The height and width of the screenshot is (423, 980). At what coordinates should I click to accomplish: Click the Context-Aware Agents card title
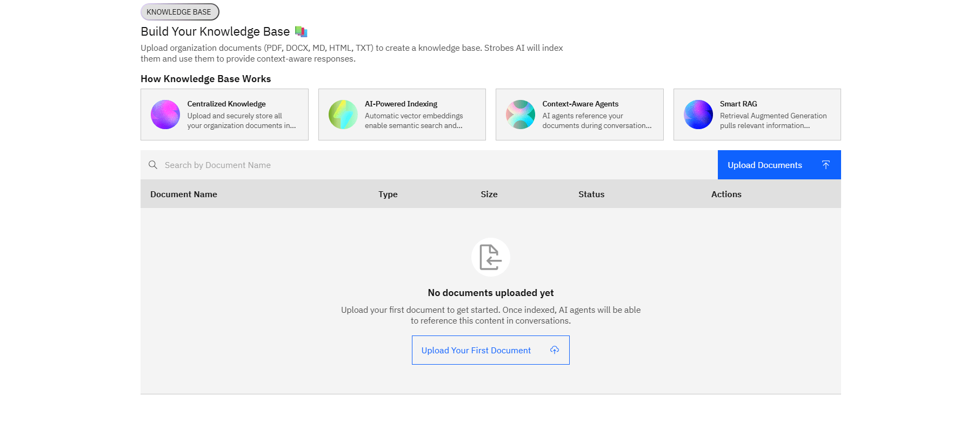(581, 104)
